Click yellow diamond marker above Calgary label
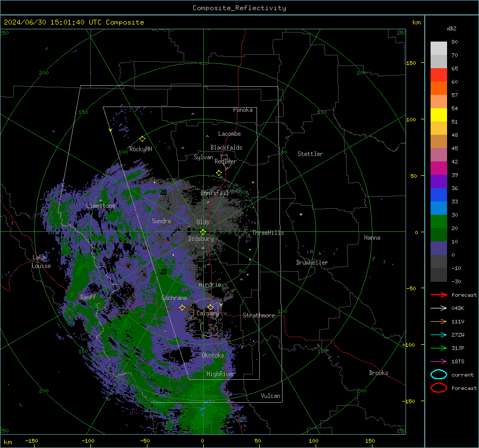The image size is (479, 448). 210,307
